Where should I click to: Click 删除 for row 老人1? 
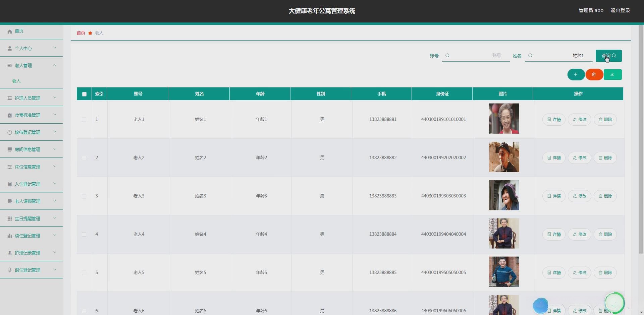point(605,120)
